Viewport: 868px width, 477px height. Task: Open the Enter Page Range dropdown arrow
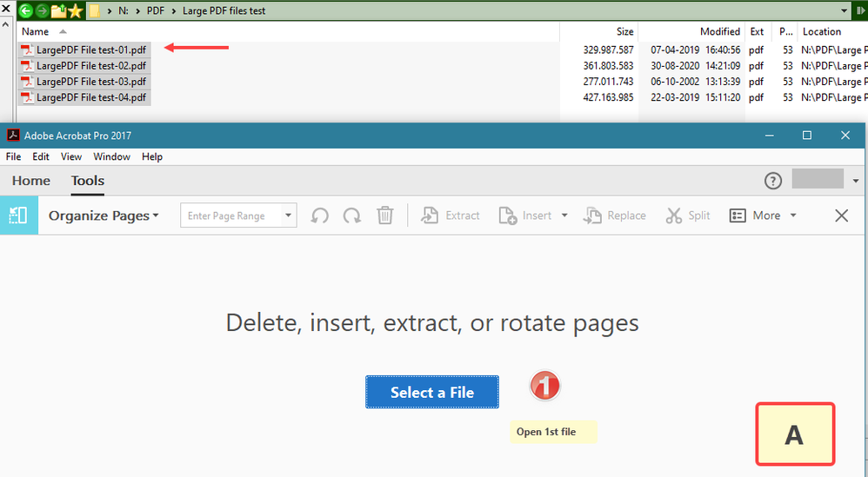tap(288, 215)
